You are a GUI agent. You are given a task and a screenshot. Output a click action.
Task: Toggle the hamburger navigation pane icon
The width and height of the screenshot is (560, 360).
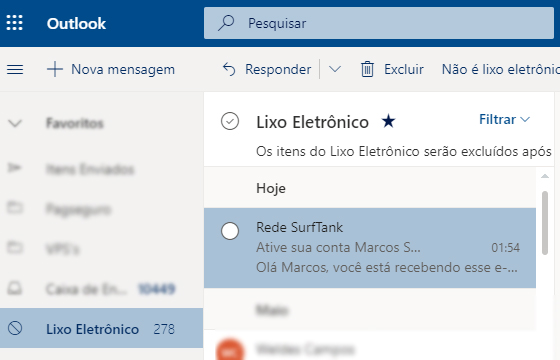(x=15, y=69)
